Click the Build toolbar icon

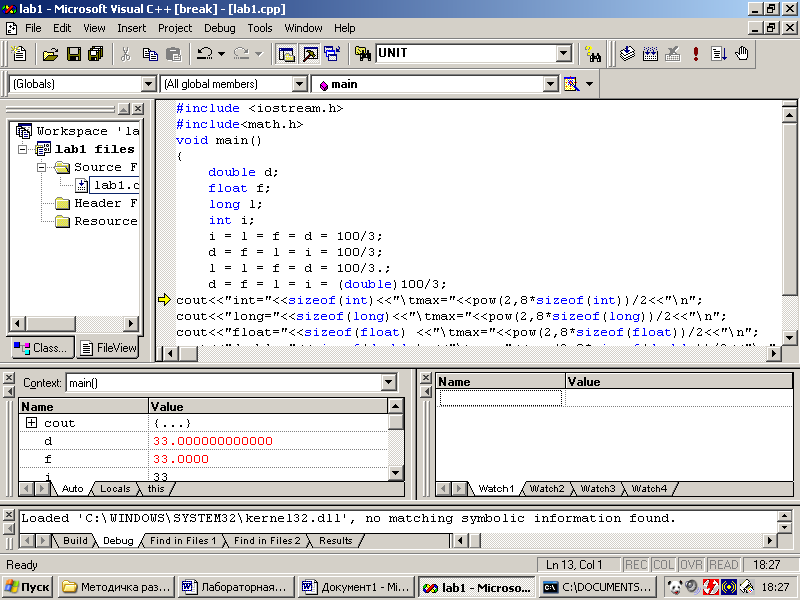[650, 53]
